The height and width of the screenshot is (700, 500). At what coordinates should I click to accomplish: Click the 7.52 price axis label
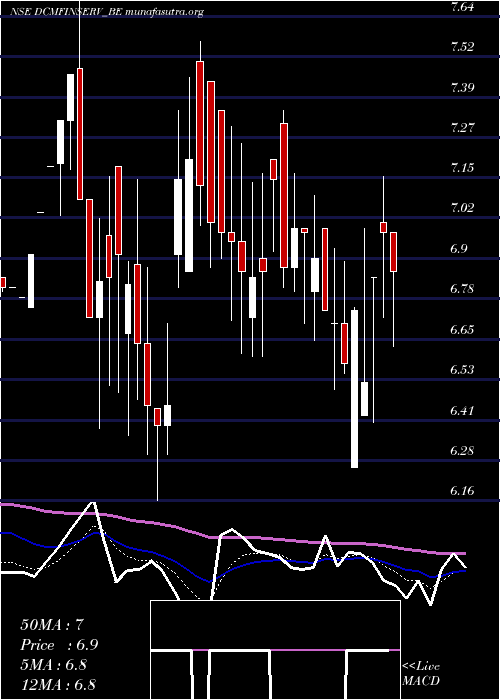pos(462,47)
